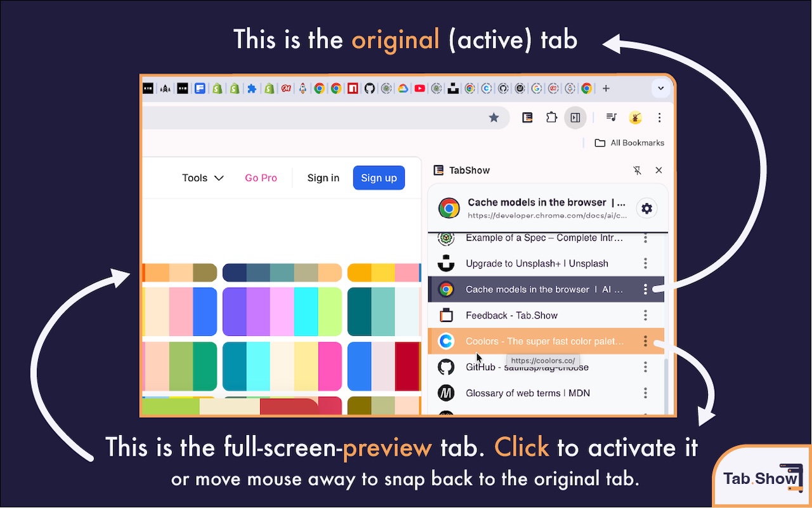Click the Coolors favicon in tab list
This screenshot has width=812, height=508.
point(447,341)
